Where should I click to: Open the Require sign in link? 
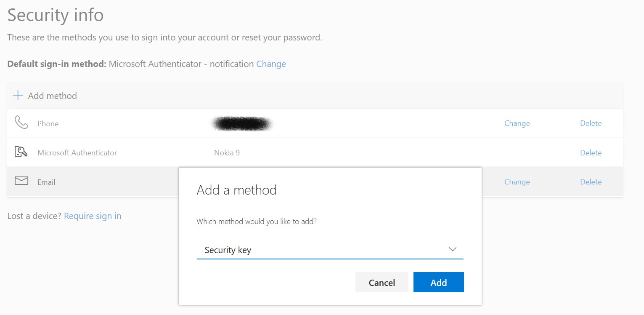pyautogui.click(x=93, y=216)
